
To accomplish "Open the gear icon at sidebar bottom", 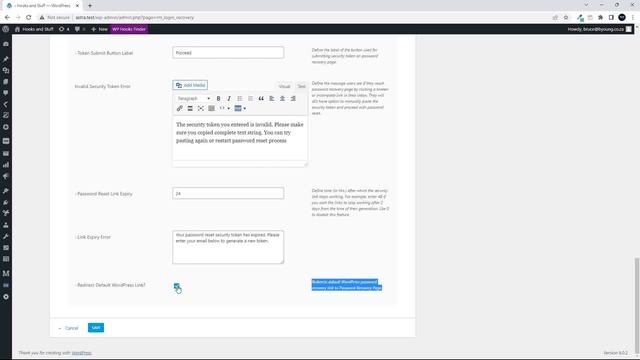I will pyautogui.click(x=6, y=297).
